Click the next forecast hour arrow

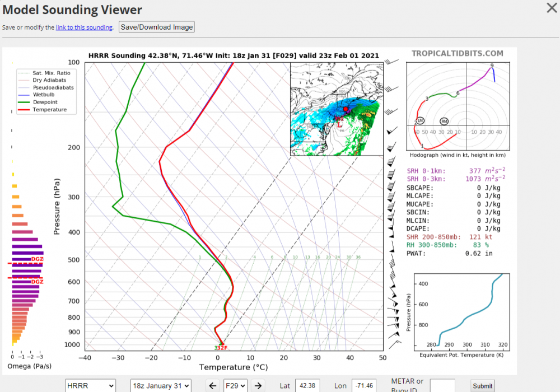[258, 385]
